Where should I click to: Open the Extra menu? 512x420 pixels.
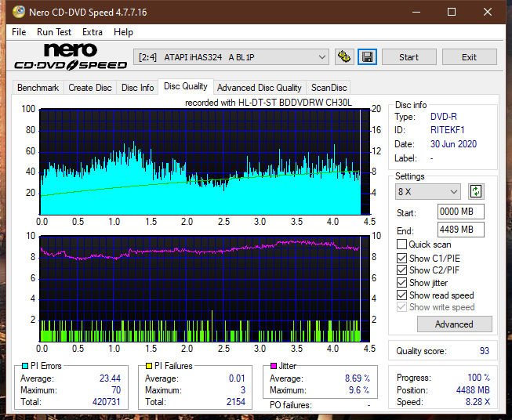pos(93,32)
